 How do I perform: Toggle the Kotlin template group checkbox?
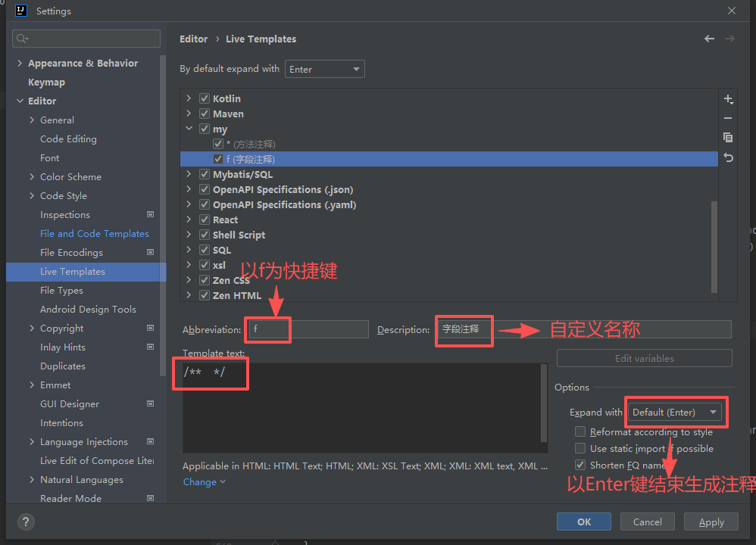click(x=205, y=98)
